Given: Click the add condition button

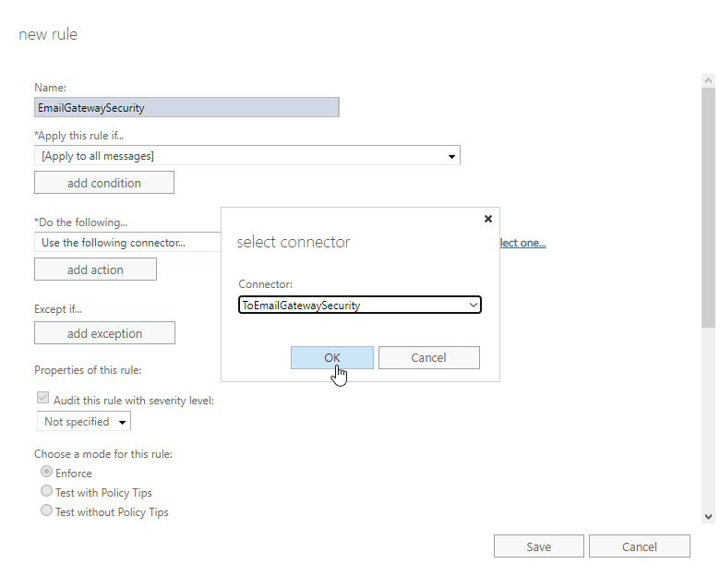Looking at the screenshot, I should click(104, 183).
